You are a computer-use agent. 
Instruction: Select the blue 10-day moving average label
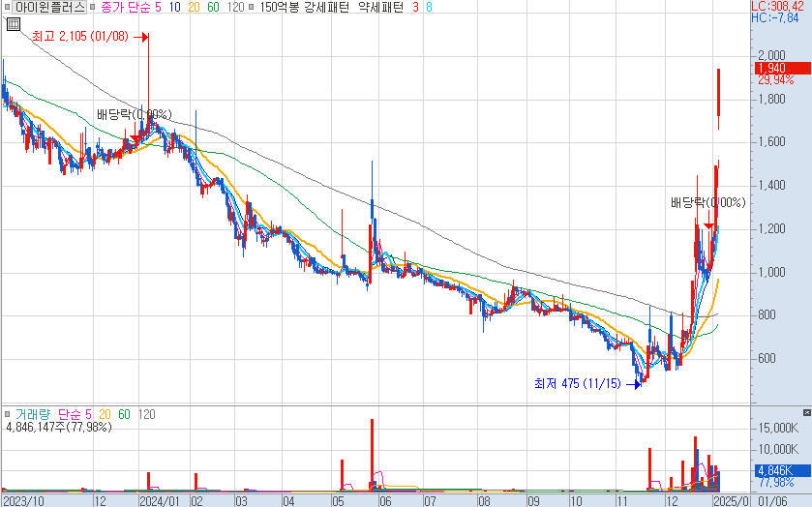point(174,7)
